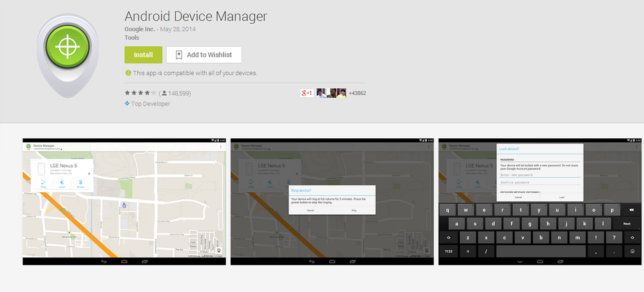The width and height of the screenshot is (644, 292).
Task: Open the Ring device dialog screenshot
Action: coord(332,201)
